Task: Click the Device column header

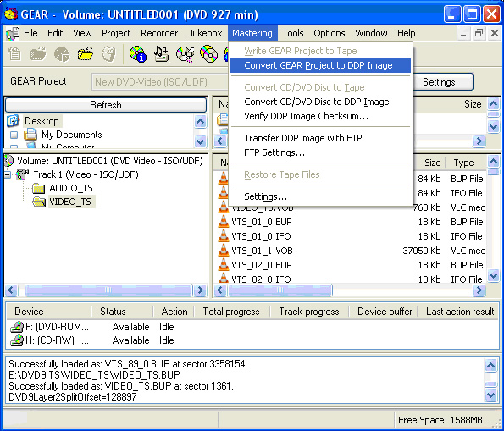Action: pos(48,312)
